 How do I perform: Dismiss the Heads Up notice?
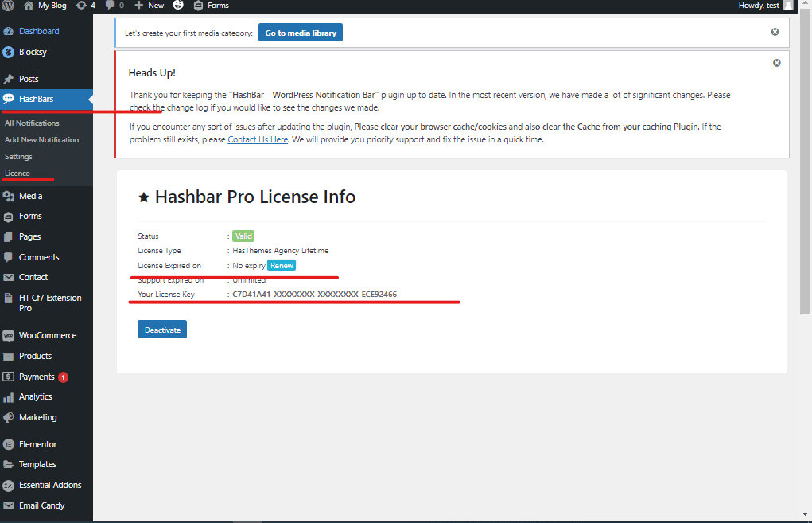click(777, 63)
